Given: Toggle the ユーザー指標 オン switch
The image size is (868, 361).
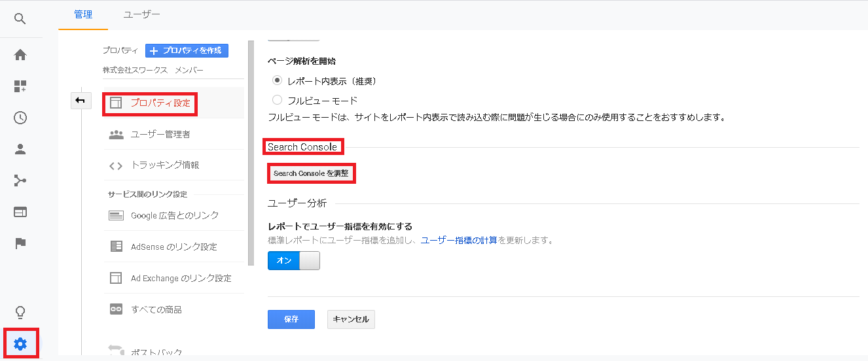Looking at the screenshot, I should (294, 261).
